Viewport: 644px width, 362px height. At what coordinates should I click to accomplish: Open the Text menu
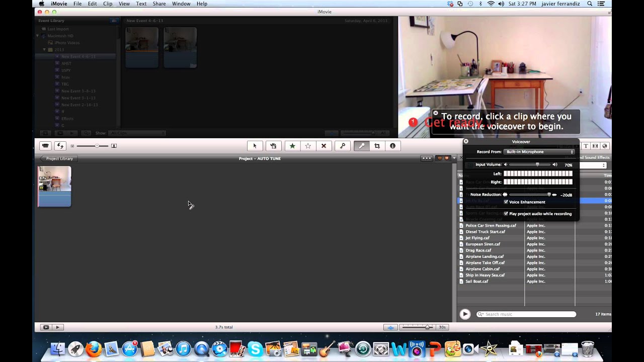[x=141, y=4]
